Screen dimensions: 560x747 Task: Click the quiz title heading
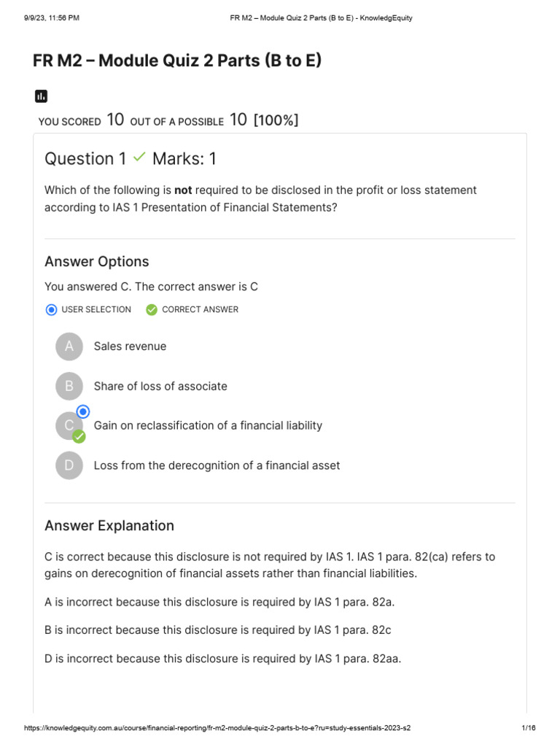click(x=177, y=61)
